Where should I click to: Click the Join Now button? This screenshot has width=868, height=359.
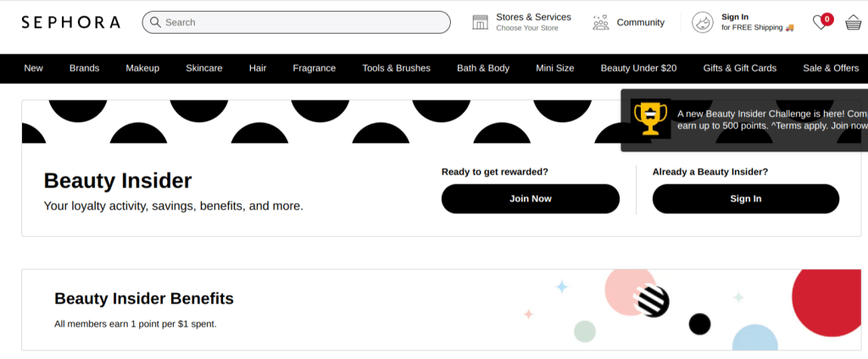531,199
